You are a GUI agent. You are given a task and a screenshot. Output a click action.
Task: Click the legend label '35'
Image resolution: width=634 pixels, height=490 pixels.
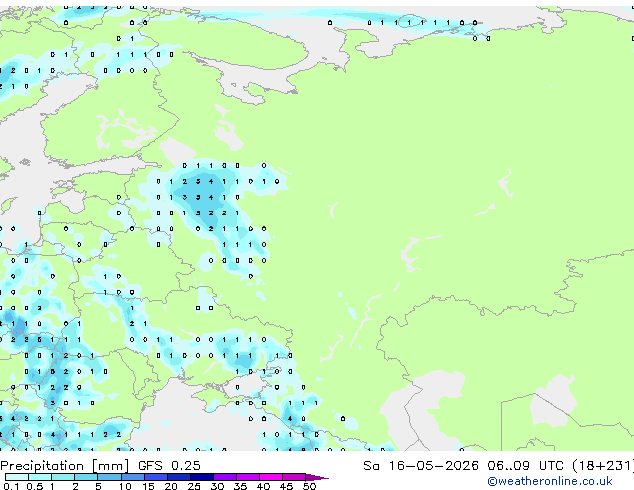[x=240, y=486]
